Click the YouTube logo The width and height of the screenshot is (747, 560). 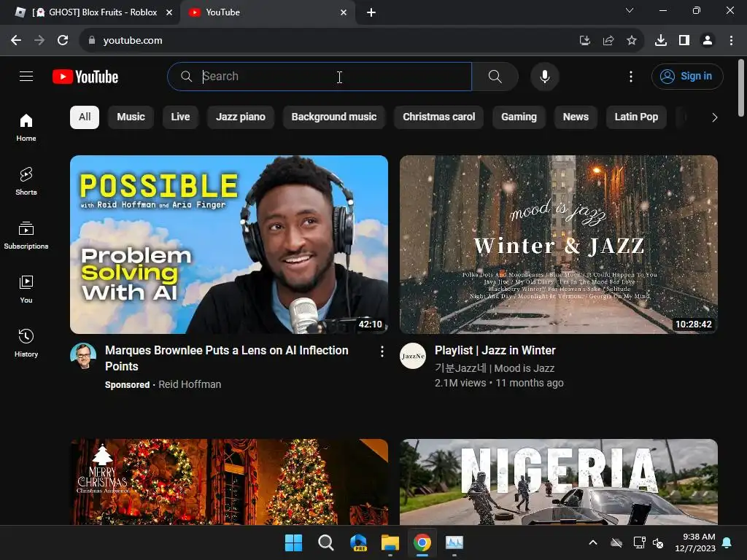point(85,77)
